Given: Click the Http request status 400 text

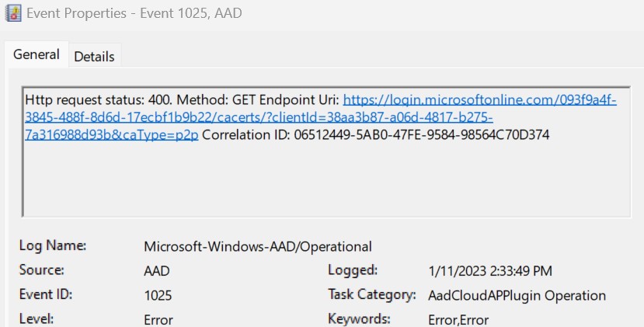Looking at the screenshot, I should pyautogui.click(x=99, y=100).
